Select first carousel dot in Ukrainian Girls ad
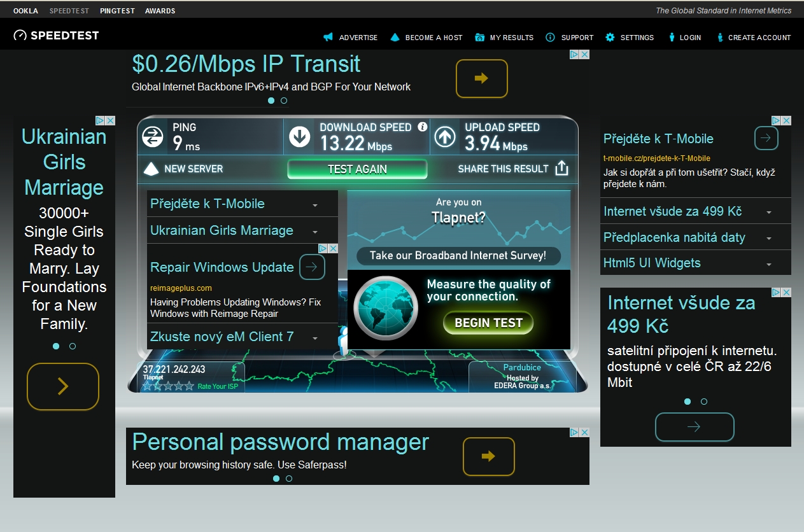The width and height of the screenshot is (804, 532). coord(56,346)
